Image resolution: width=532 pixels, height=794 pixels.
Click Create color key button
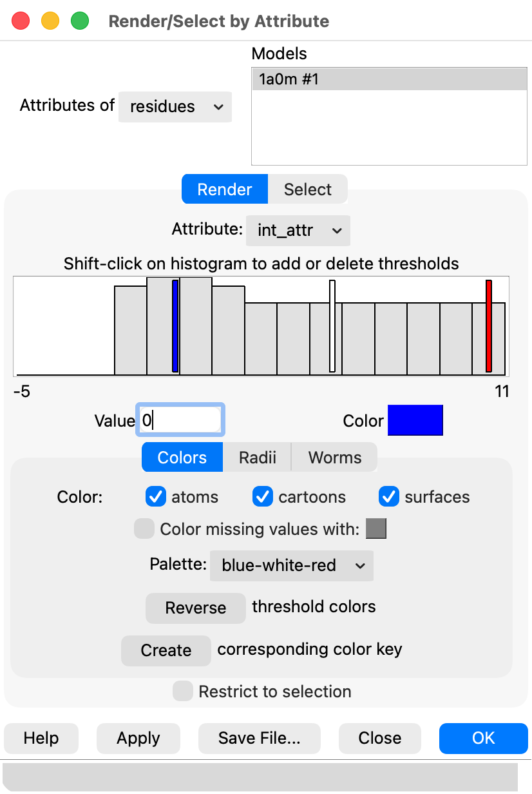pyautogui.click(x=166, y=650)
